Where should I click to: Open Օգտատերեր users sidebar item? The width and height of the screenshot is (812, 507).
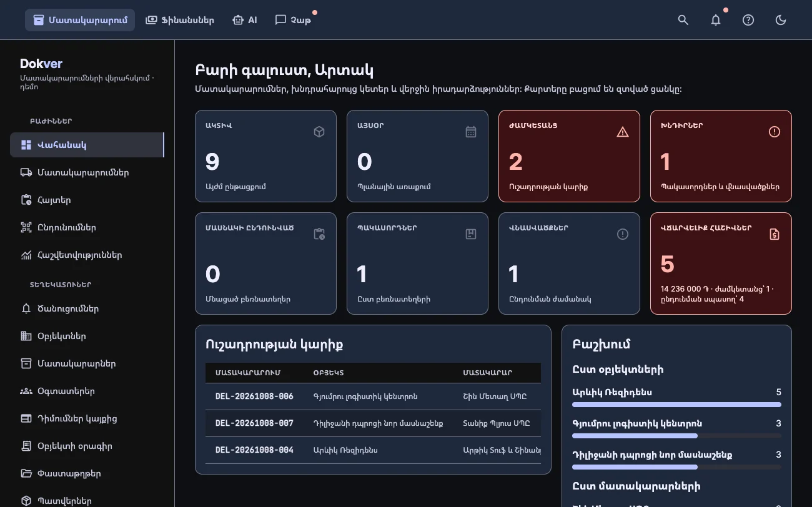(87, 391)
